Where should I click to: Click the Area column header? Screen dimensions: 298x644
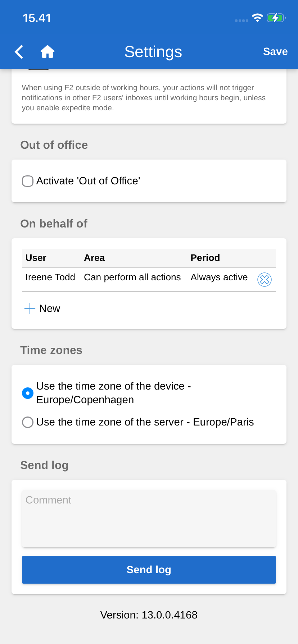(94, 258)
